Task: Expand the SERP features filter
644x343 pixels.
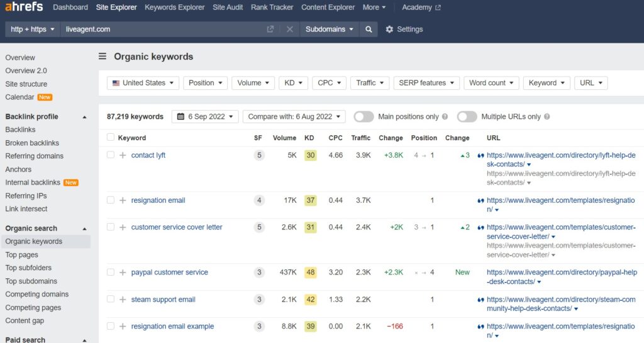Action: [x=426, y=83]
